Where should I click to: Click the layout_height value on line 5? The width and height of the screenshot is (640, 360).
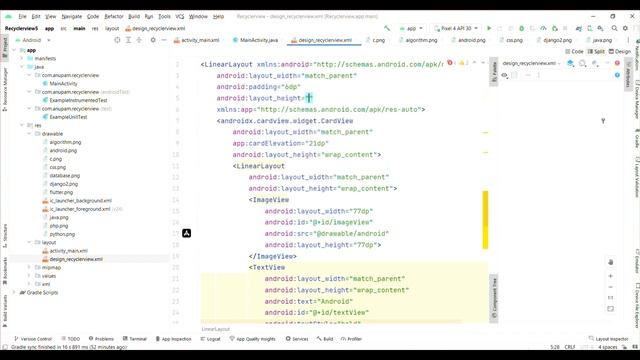[x=309, y=98]
